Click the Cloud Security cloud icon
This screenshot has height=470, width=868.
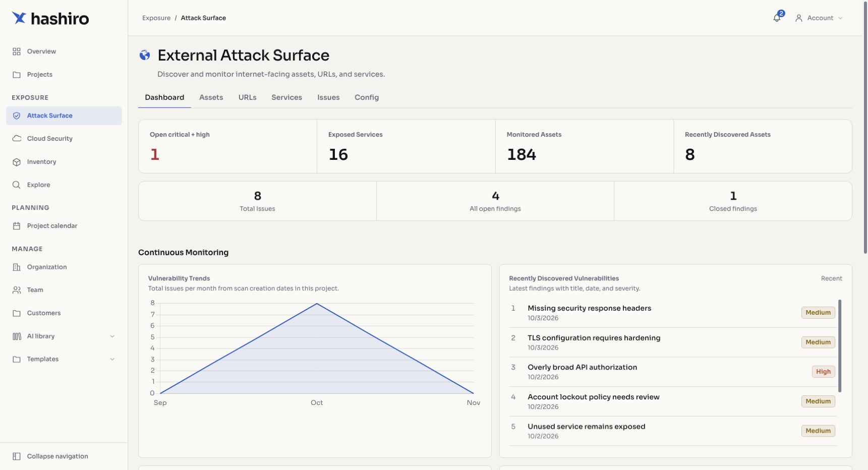point(17,139)
